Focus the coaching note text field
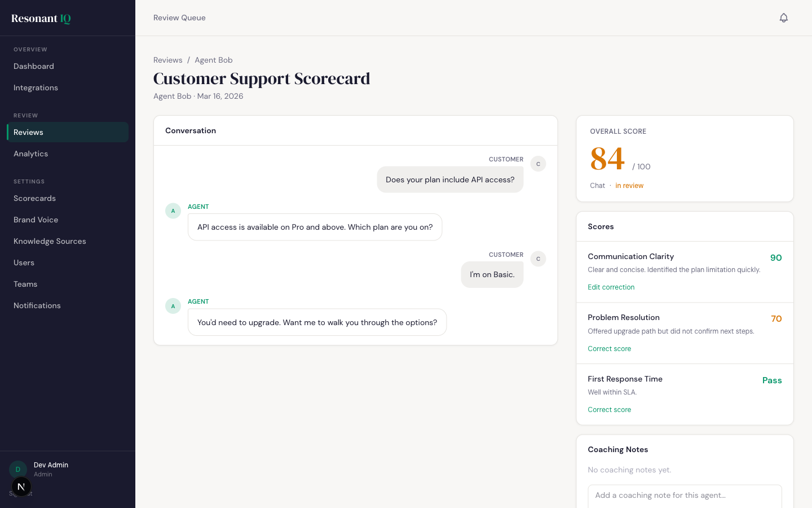This screenshot has height=508, width=812. click(x=684, y=496)
